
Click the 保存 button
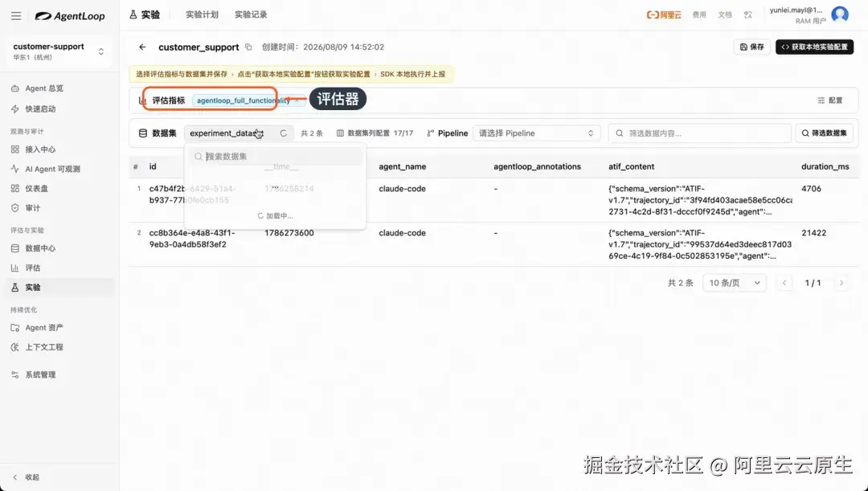coord(751,47)
